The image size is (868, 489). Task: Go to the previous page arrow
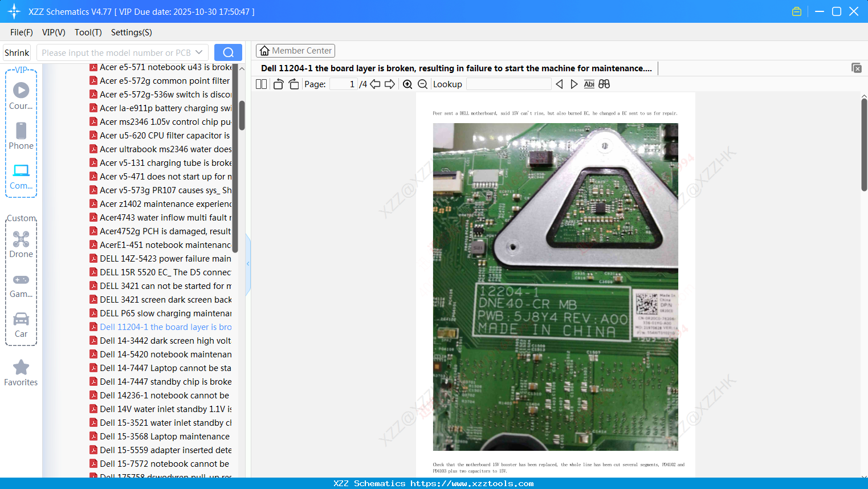coord(375,84)
